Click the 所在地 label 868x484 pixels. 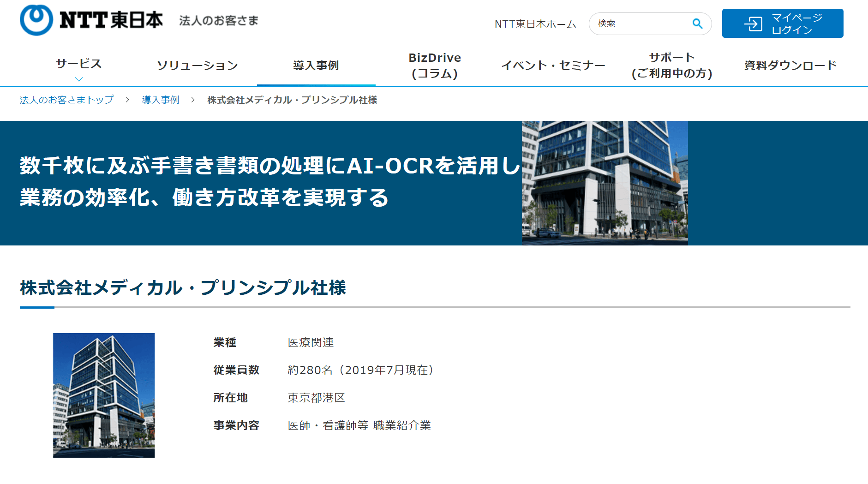230,398
